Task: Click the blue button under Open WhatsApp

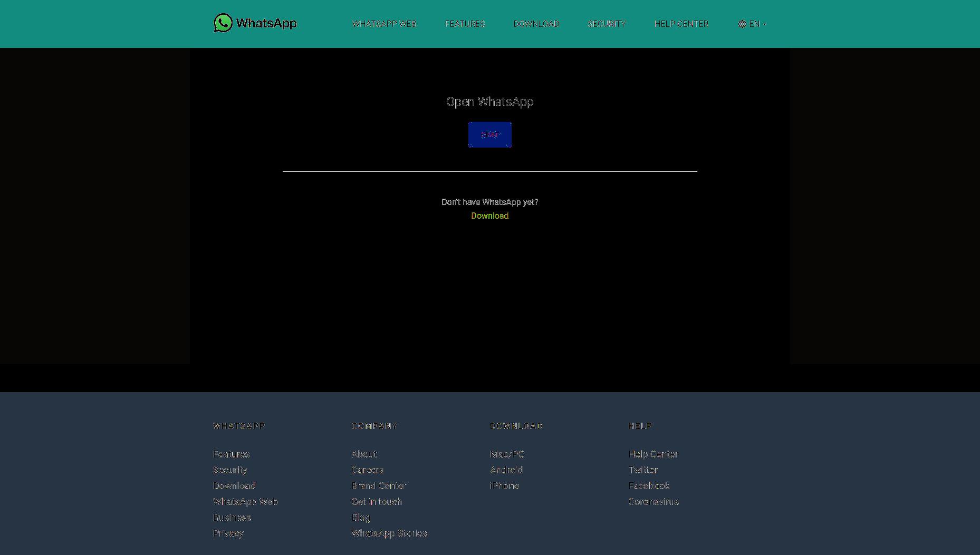Action: tap(490, 134)
